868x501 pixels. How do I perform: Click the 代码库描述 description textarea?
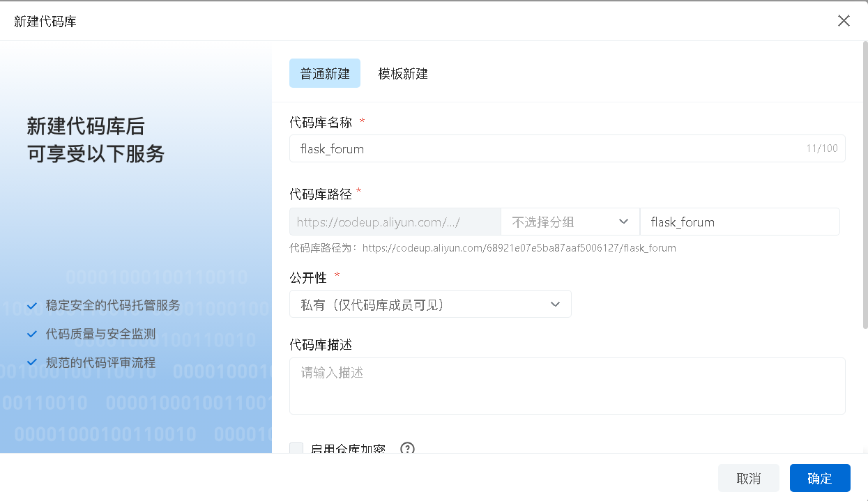click(567, 386)
